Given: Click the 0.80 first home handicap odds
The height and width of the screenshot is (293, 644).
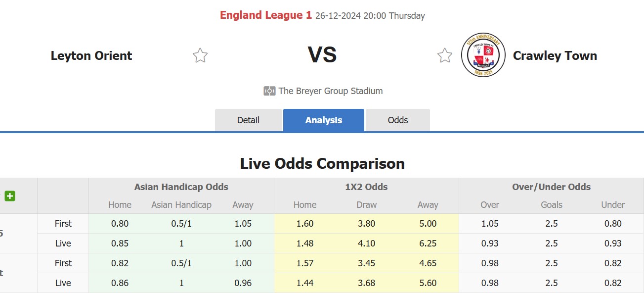Looking at the screenshot, I should coord(120,224).
